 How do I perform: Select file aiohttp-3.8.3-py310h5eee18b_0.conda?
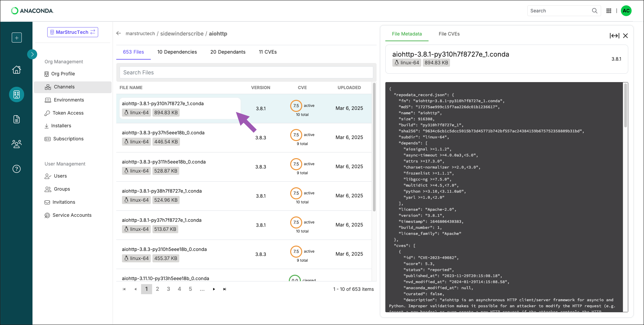(x=164, y=249)
